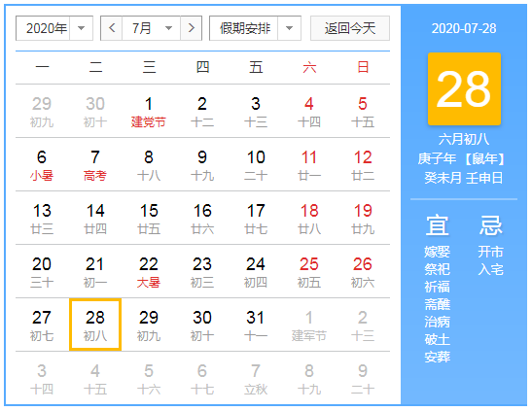The height and width of the screenshot is (411, 532).
Task: Choose July 7 高考 date
Action: (x=95, y=164)
